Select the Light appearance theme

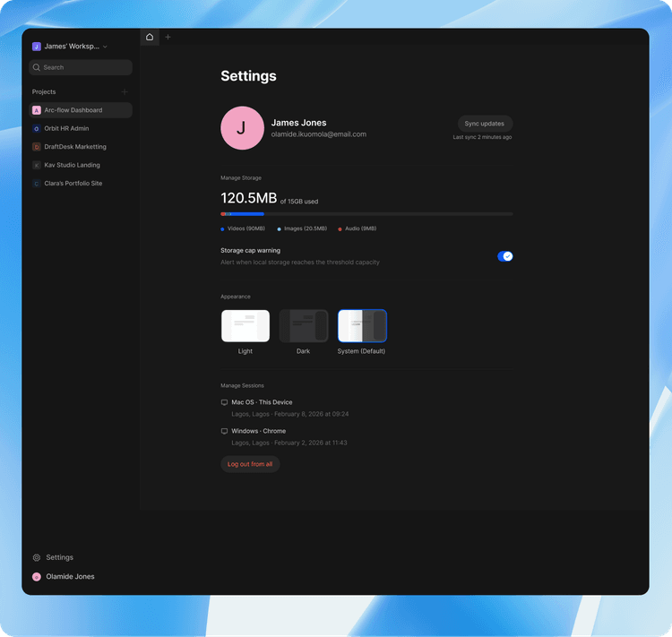pos(246,326)
